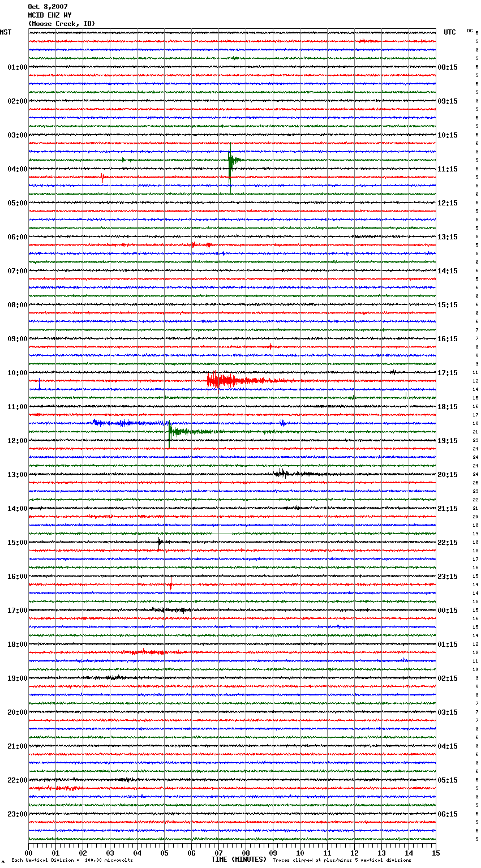Click the 02:15 UTC time label
The width and height of the screenshot is (481, 868).
tap(448, 678)
